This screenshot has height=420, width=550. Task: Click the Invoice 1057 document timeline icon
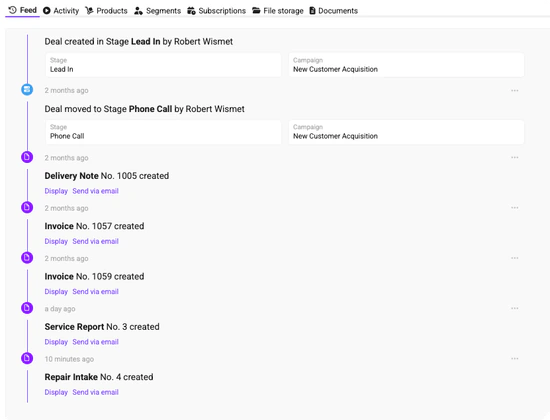pyautogui.click(x=27, y=207)
